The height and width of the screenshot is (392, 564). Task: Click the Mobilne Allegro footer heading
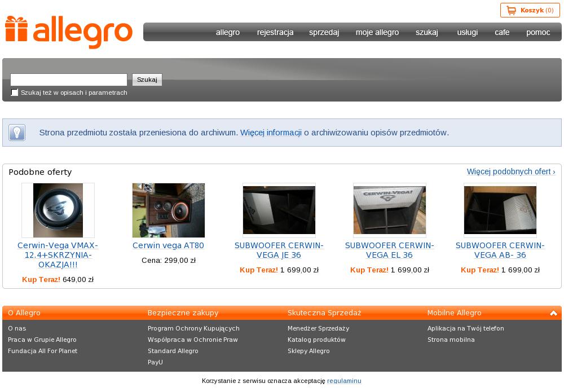coord(454,313)
